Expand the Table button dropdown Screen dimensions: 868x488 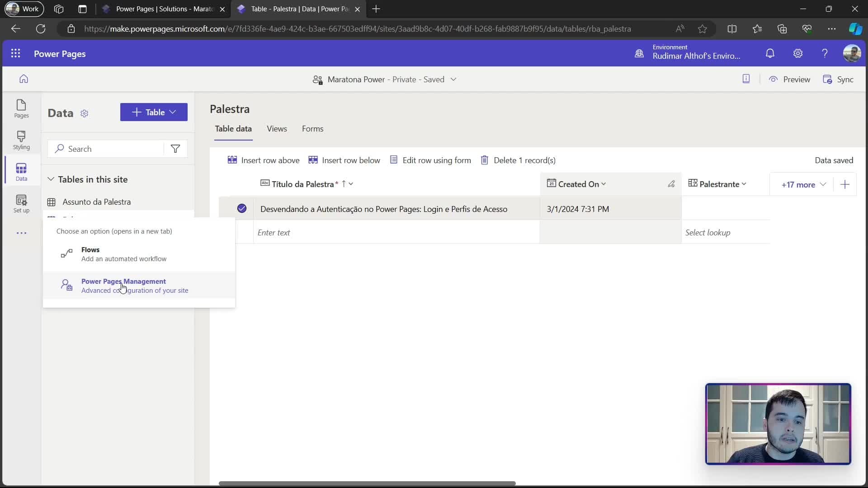(173, 112)
